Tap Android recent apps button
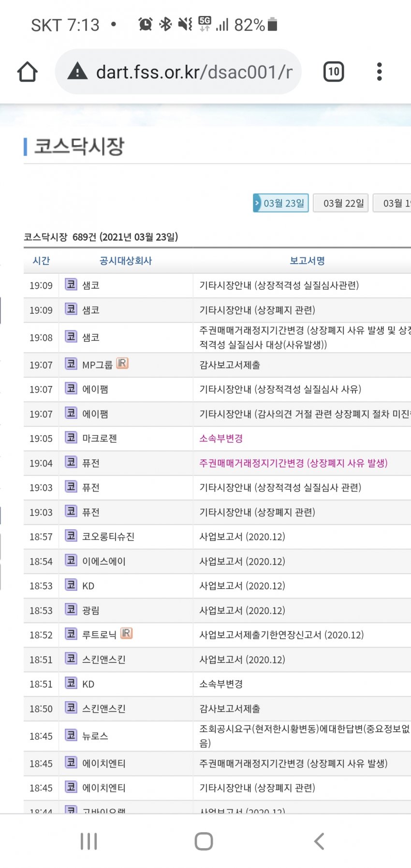Viewport: 411px width, 868px height. [89, 841]
